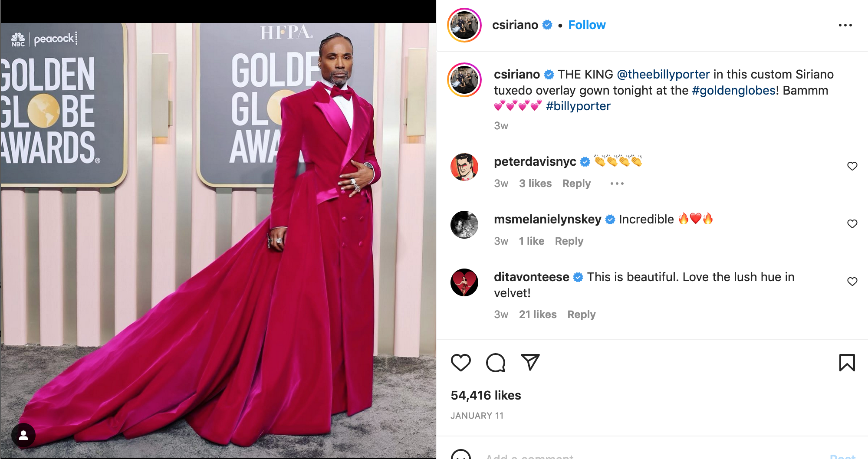The image size is (868, 459).
Task: Like peterdavisnyc's comment
Action: coord(852,166)
